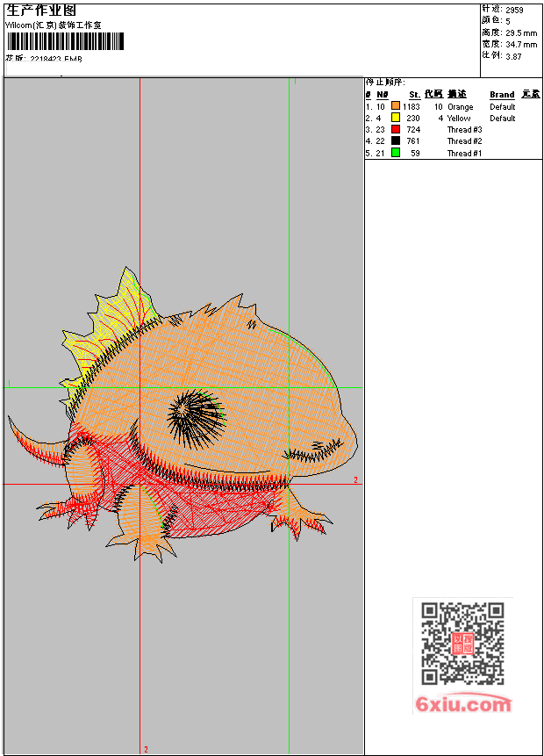Select the green Thread #1 swatch
Image resolution: width=544 pixels, height=756 pixels.
click(x=396, y=153)
